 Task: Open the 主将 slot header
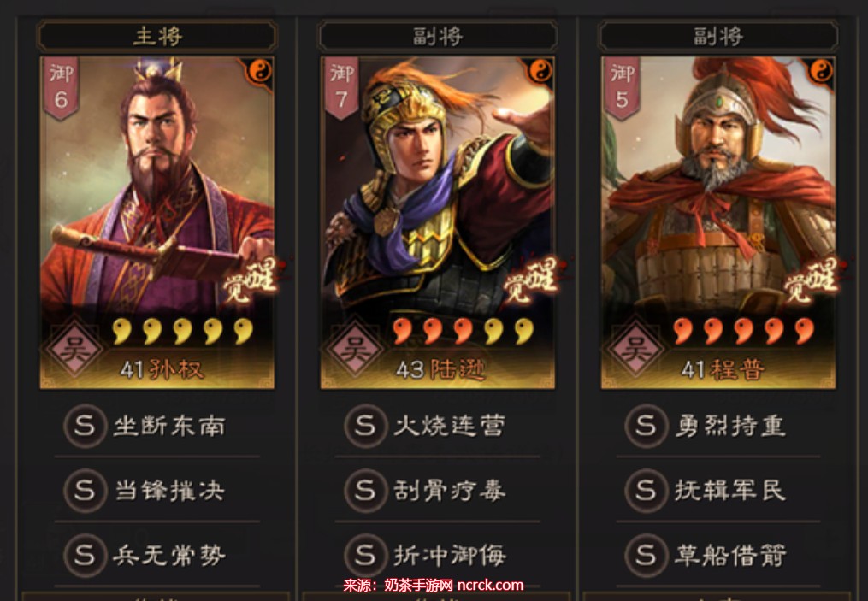157,37
